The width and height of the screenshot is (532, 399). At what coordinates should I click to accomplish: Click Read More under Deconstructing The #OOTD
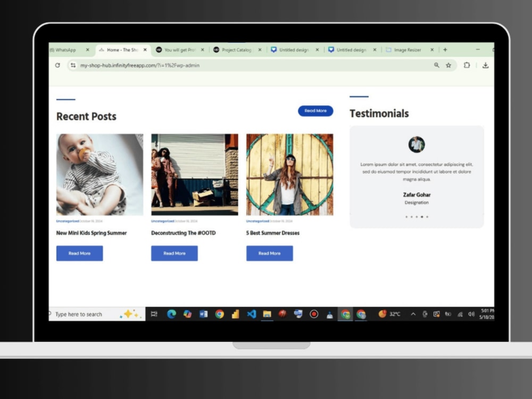[x=174, y=253]
